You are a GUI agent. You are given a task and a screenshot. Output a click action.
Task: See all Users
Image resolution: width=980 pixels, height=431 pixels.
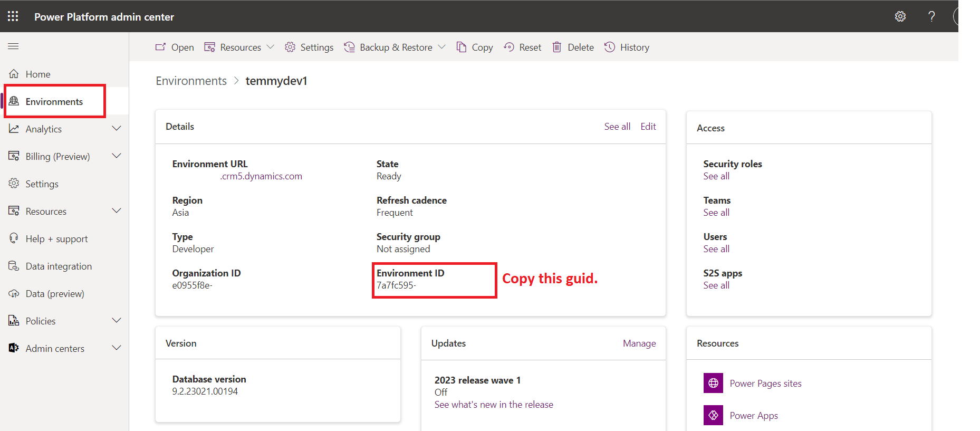(x=716, y=249)
